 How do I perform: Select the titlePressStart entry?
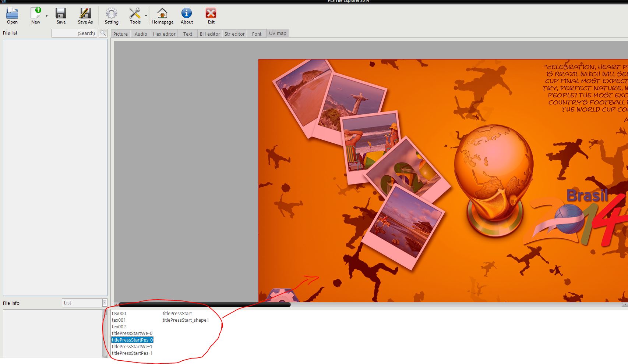pyautogui.click(x=177, y=314)
